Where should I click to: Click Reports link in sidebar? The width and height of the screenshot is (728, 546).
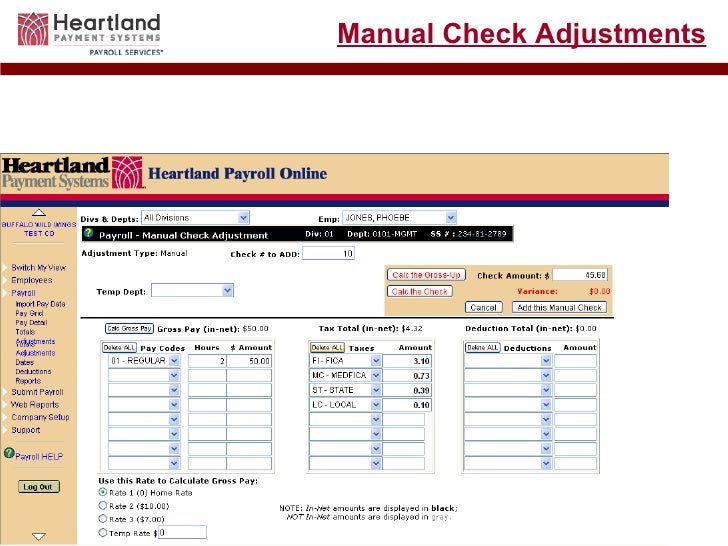click(x=28, y=381)
